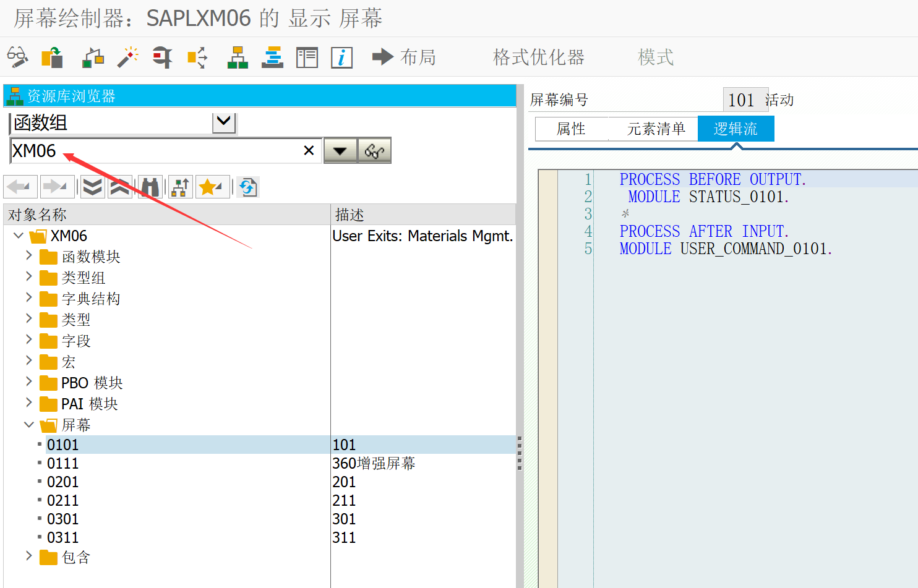Refresh the object list
918x588 pixels.
(248, 187)
